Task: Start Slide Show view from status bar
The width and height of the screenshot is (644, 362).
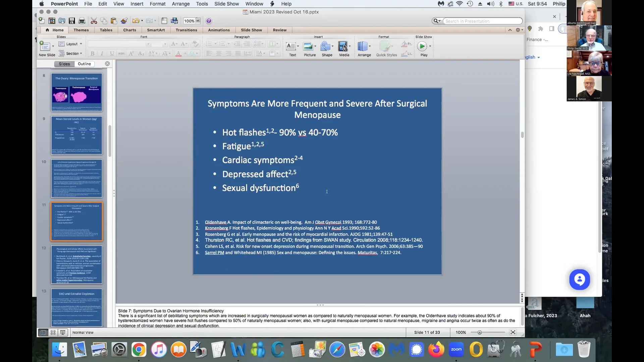Action: tap(63, 333)
